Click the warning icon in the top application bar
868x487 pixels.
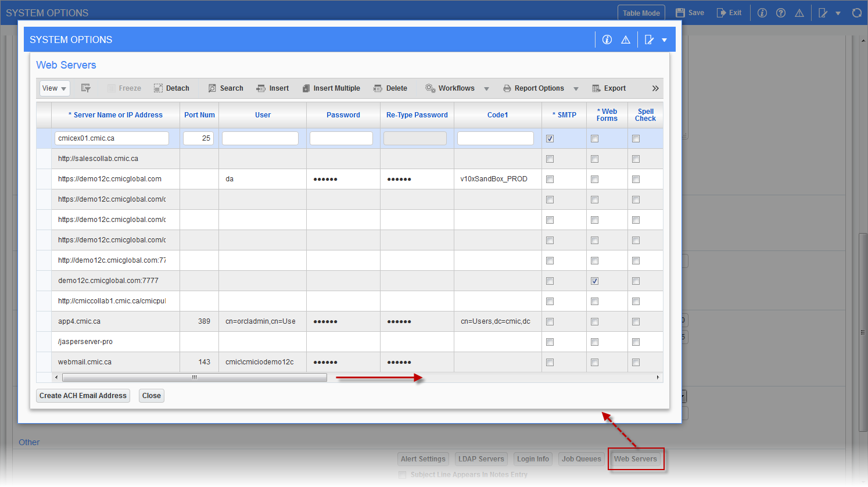pyautogui.click(x=799, y=13)
